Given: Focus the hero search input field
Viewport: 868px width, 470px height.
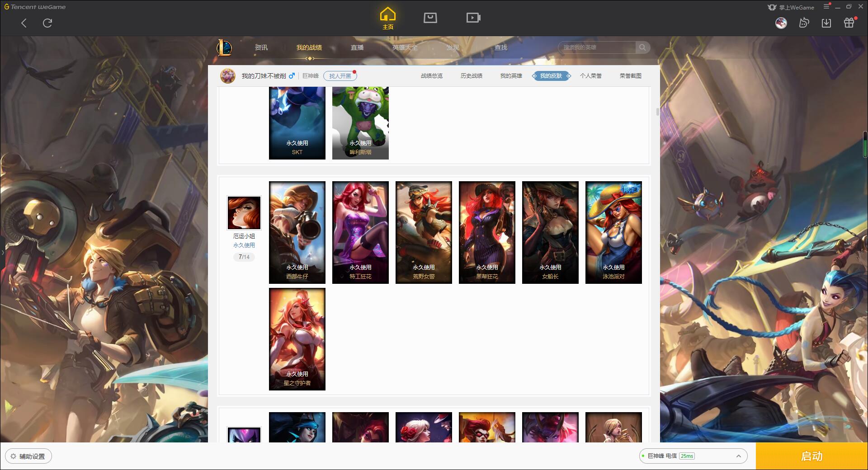Looking at the screenshot, I should (597, 47).
